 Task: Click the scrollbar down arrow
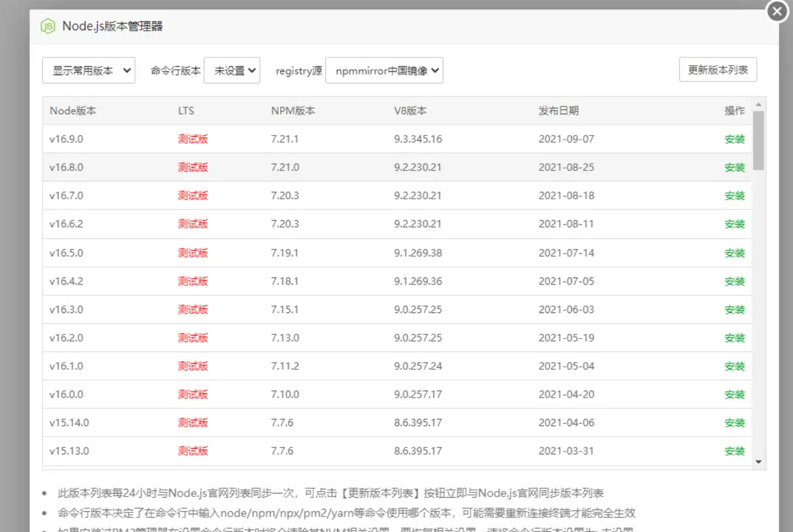tap(759, 462)
